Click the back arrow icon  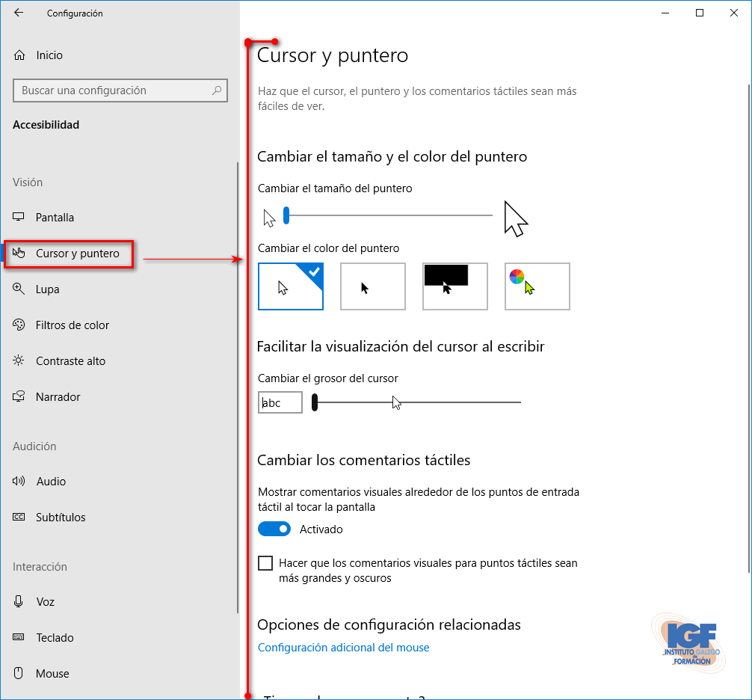[x=19, y=13]
